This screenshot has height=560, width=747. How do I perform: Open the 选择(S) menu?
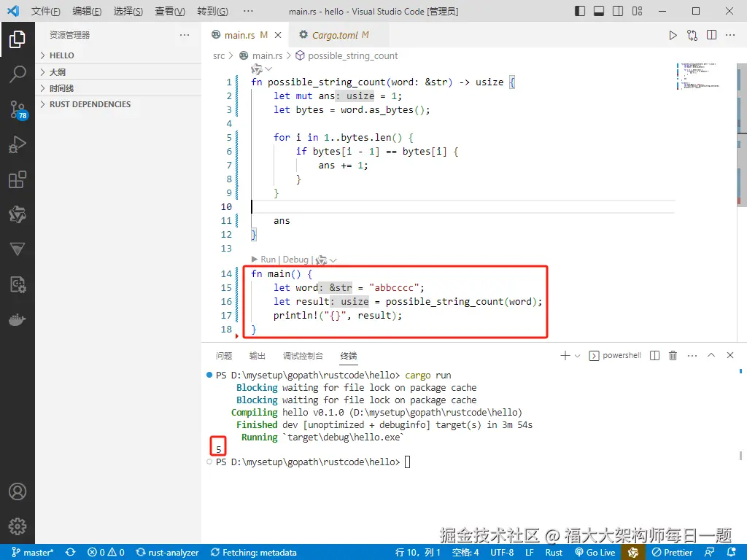point(128,11)
